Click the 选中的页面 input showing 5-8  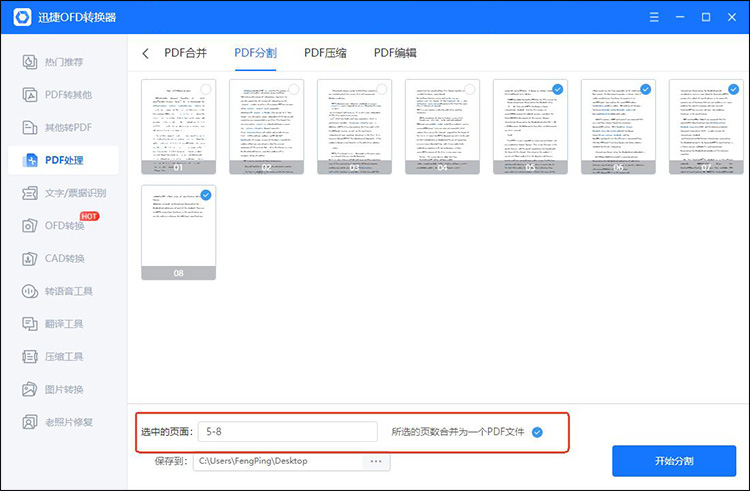click(x=287, y=432)
